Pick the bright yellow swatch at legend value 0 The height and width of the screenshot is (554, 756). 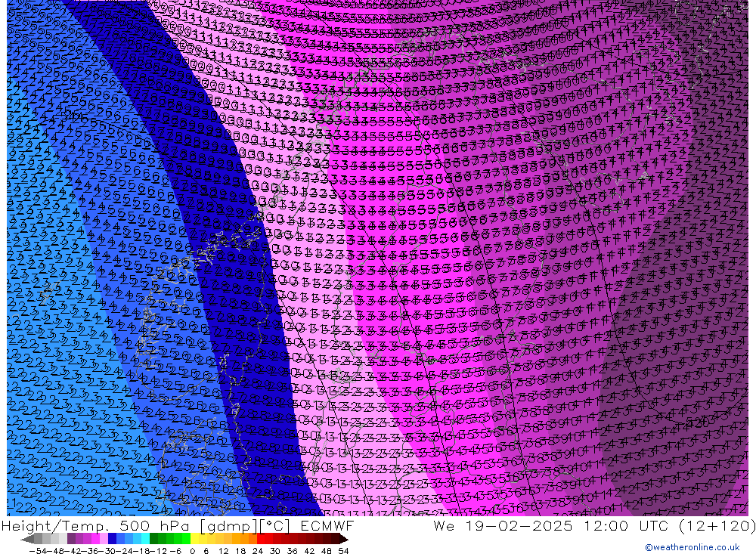coord(194,539)
